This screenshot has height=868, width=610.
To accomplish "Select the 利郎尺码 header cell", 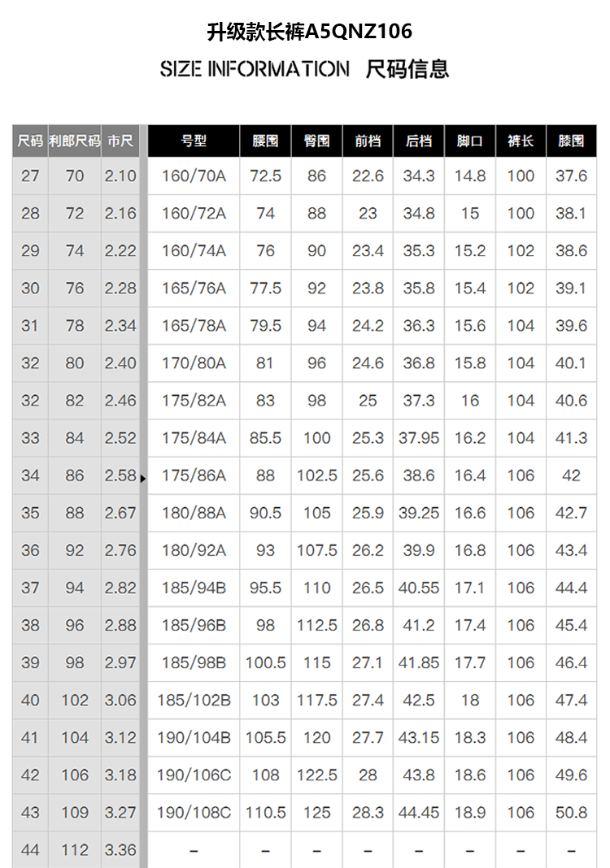I will click(x=74, y=141).
